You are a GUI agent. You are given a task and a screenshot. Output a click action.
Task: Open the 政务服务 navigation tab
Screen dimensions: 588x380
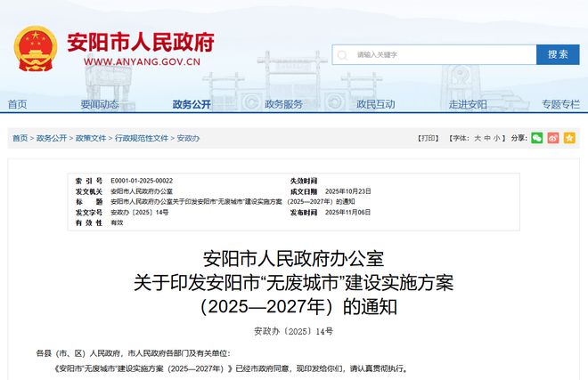coord(284,104)
